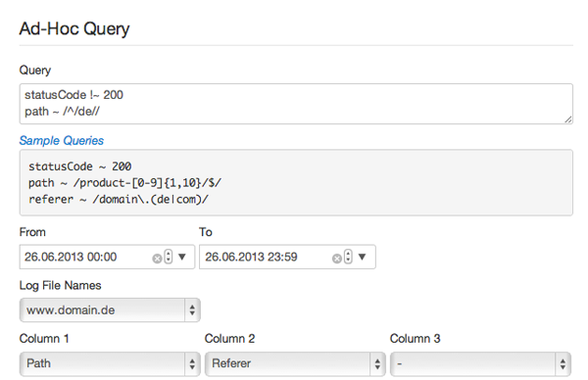Clear the To date field

pos(337,259)
